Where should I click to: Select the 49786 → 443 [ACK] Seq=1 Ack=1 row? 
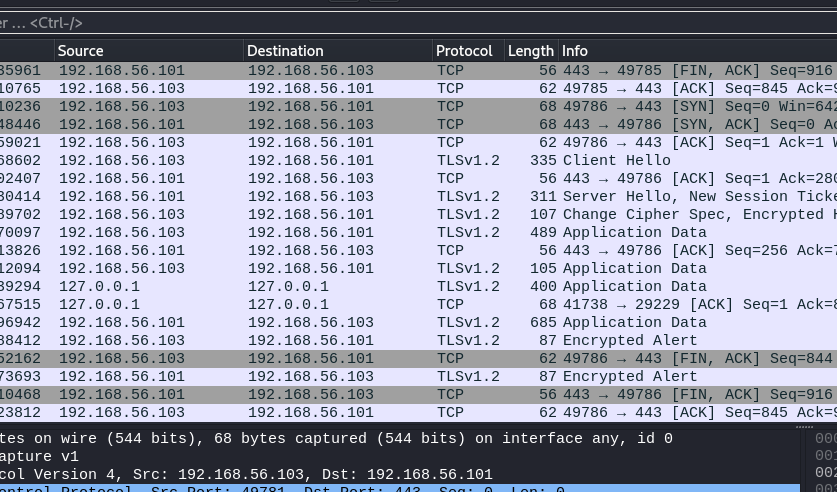click(x=418, y=142)
